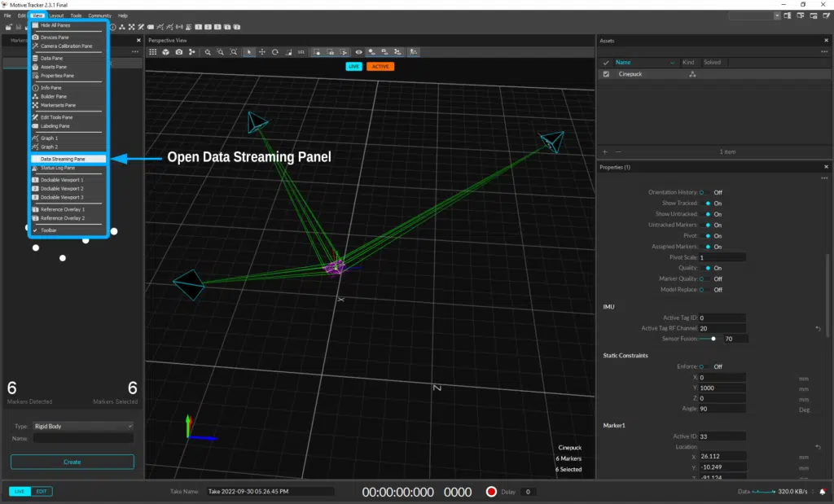
Task: Open the Type dropdown showing Rigid Body
Action: click(x=83, y=426)
